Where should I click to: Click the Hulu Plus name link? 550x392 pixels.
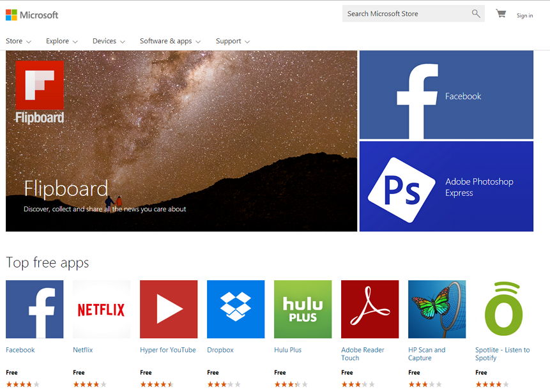pyautogui.click(x=287, y=350)
